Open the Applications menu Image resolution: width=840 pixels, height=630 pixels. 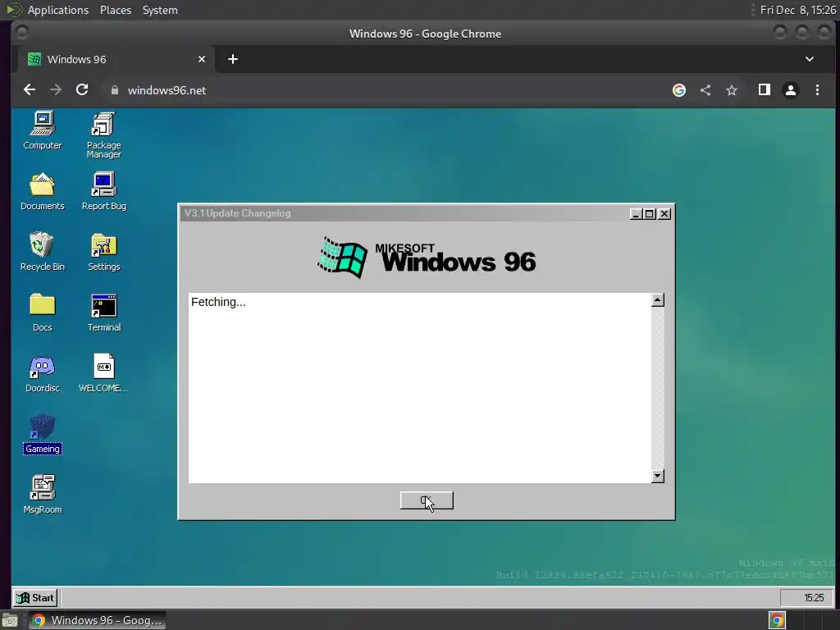tap(58, 10)
